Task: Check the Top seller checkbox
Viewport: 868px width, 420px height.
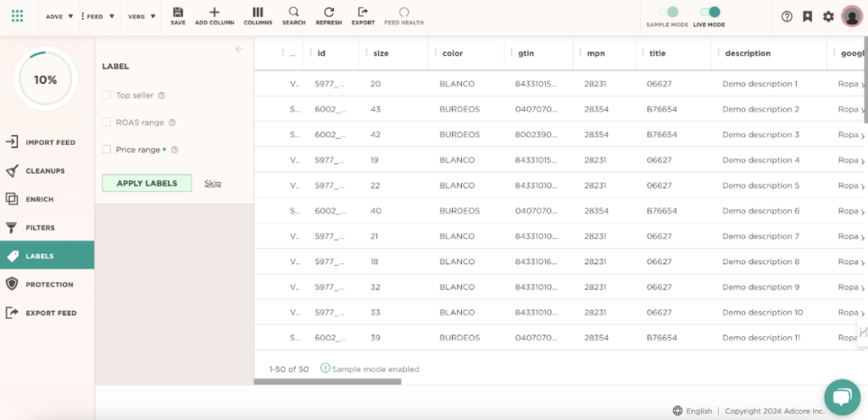Action: tap(107, 96)
